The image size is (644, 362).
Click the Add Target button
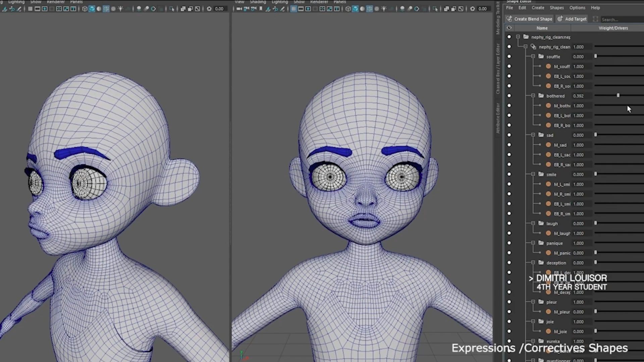(x=572, y=19)
